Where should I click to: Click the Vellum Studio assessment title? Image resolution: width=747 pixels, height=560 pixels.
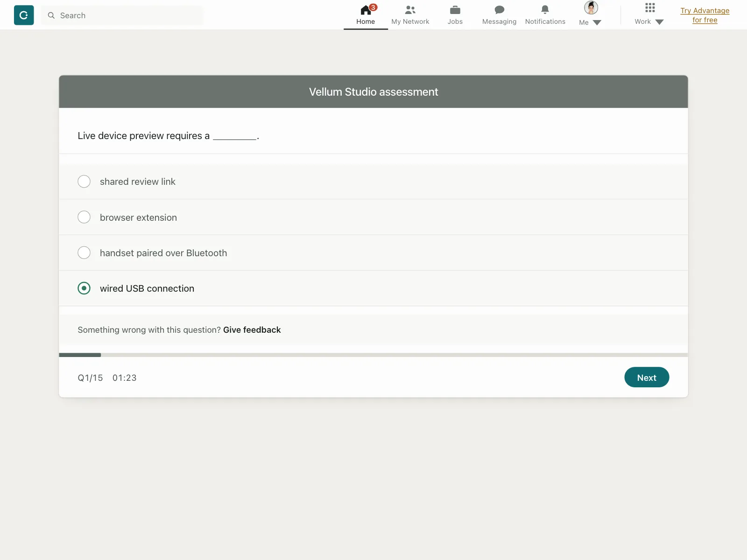(373, 92)
